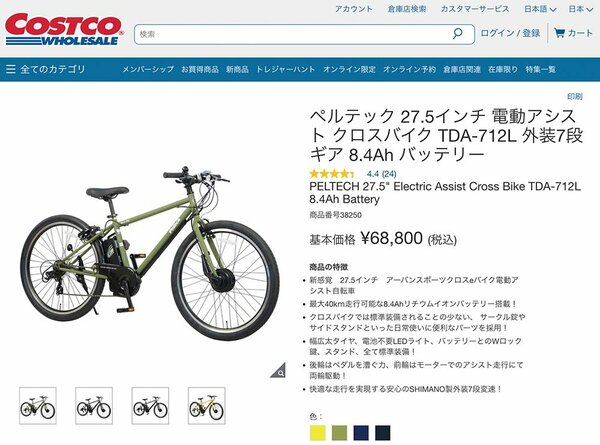Image resolution: width=600 pixels, height=445 pixels.
Task: Select the olive green color swatch
Action: click(x=339, y=433)
